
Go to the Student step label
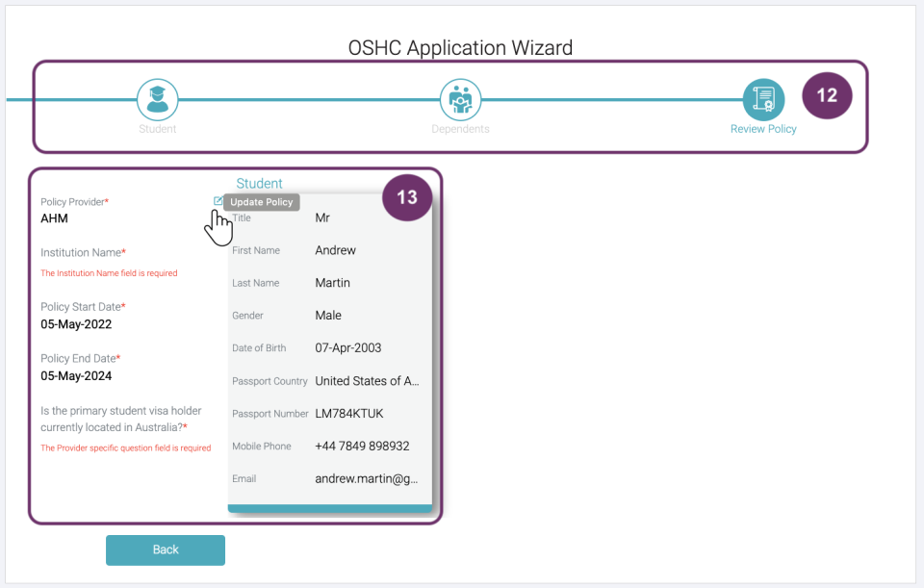click(157, 129)
